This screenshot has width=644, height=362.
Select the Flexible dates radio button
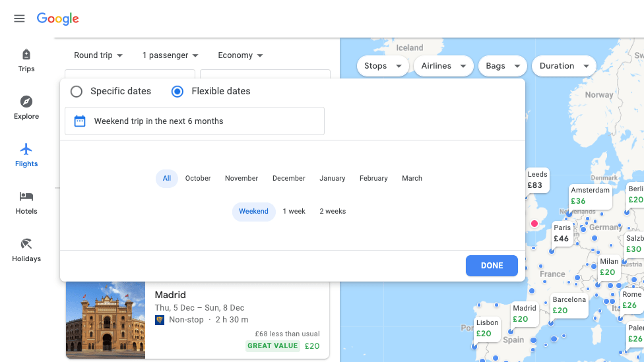coord(177,92)
